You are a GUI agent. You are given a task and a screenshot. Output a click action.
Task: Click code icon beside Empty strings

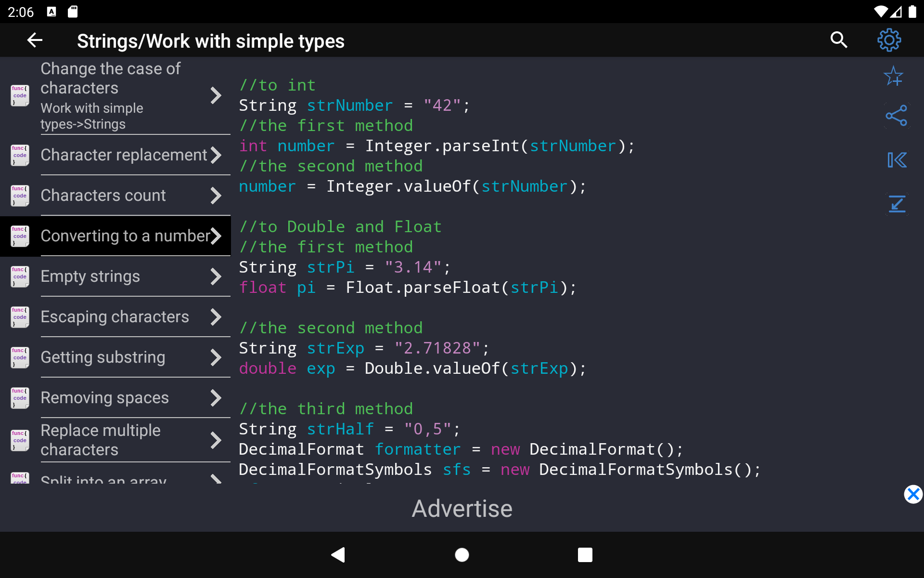[x=20, y=276]
